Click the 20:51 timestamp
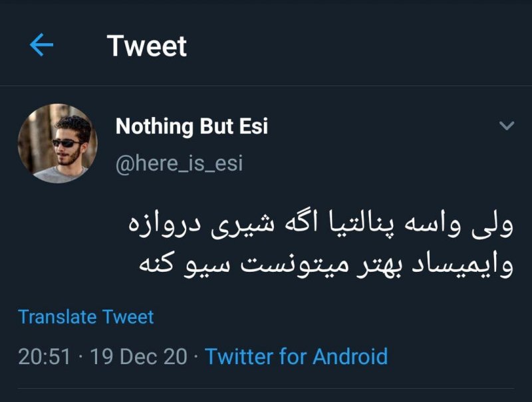The image size is (532, 402). coord(44,357)
